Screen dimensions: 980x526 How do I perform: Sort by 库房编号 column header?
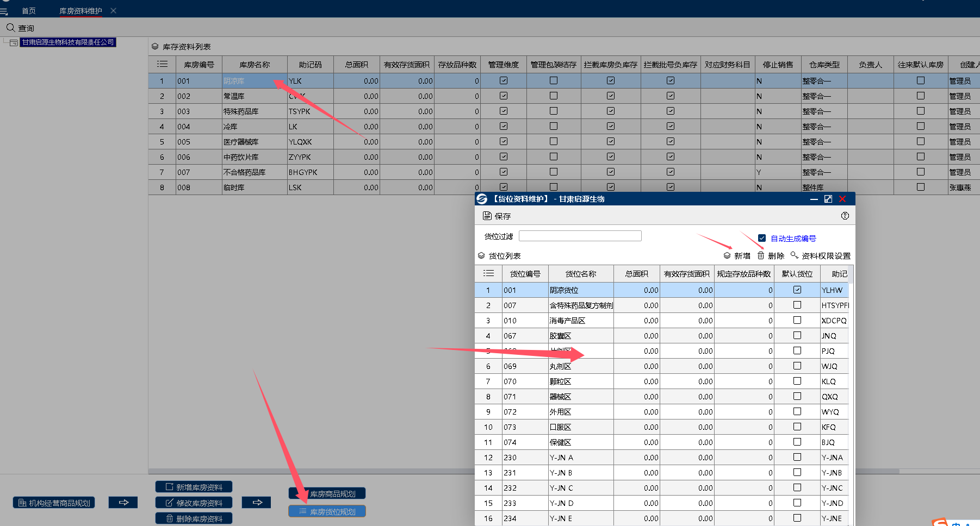tap(199, 65)
